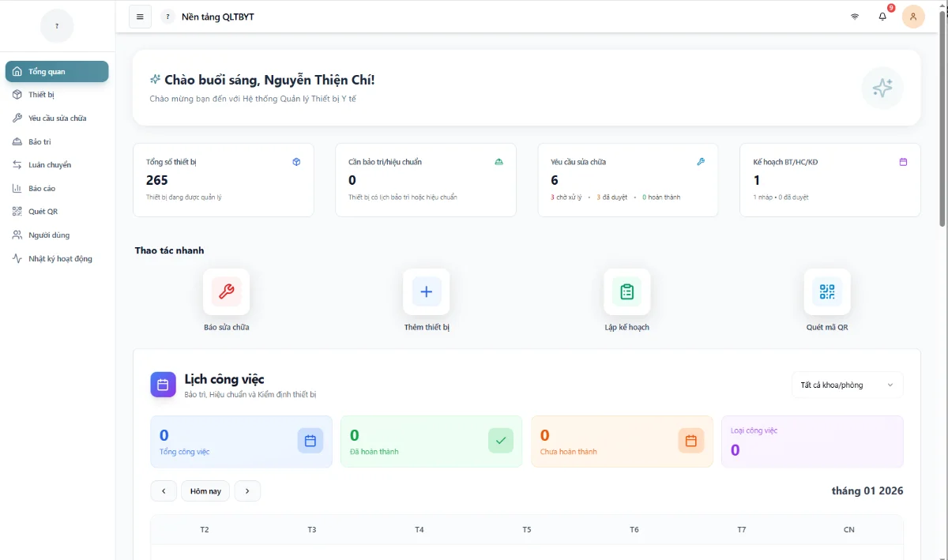Open the Lập kế hoạch quick action icon
The height and width of the screenshot is (560, 948).
pyautogui.click(x=626, y=291)
